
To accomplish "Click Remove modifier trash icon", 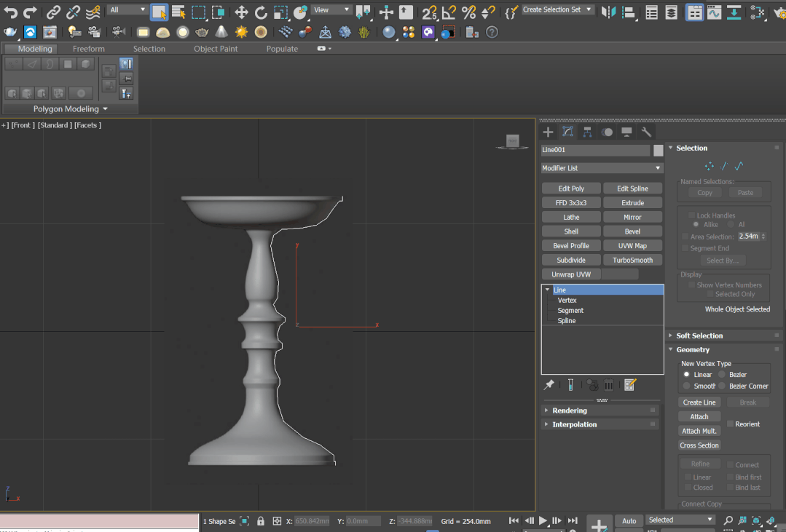I will 608,385.
